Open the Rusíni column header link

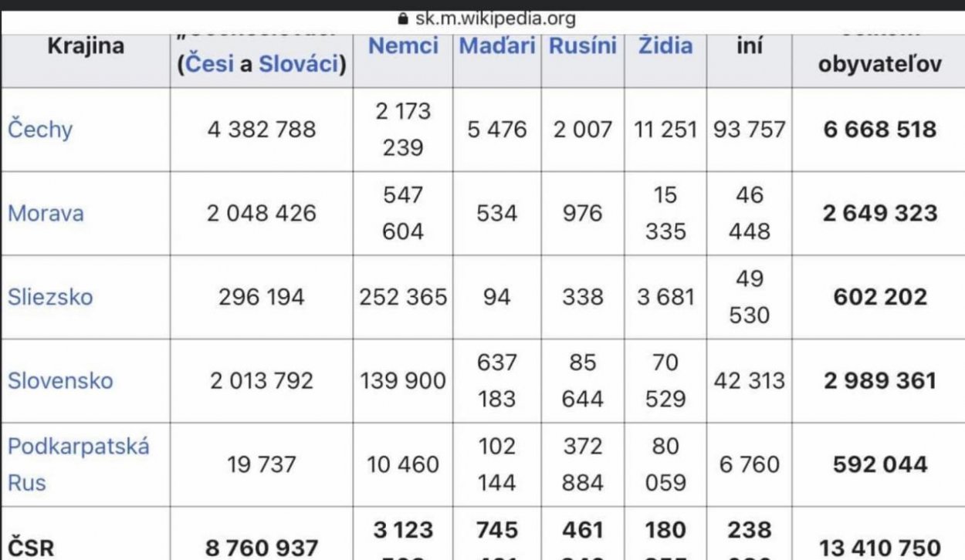tap(582, 46)
